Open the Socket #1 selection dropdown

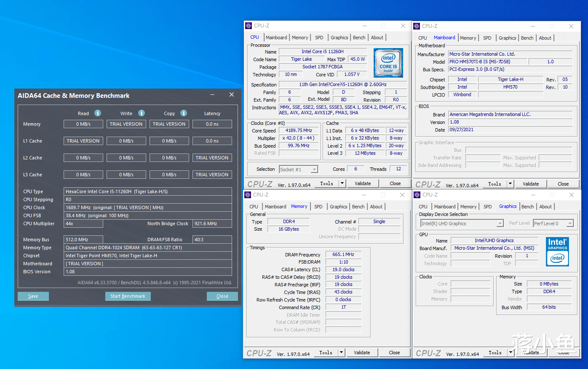pos(314,170)
